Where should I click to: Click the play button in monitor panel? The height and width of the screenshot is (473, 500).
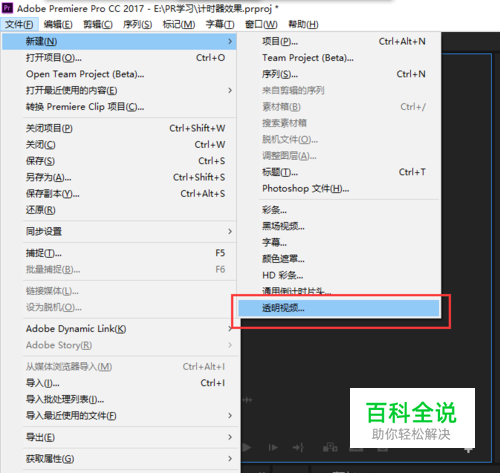pyautogui.click(x=247, y=447)
